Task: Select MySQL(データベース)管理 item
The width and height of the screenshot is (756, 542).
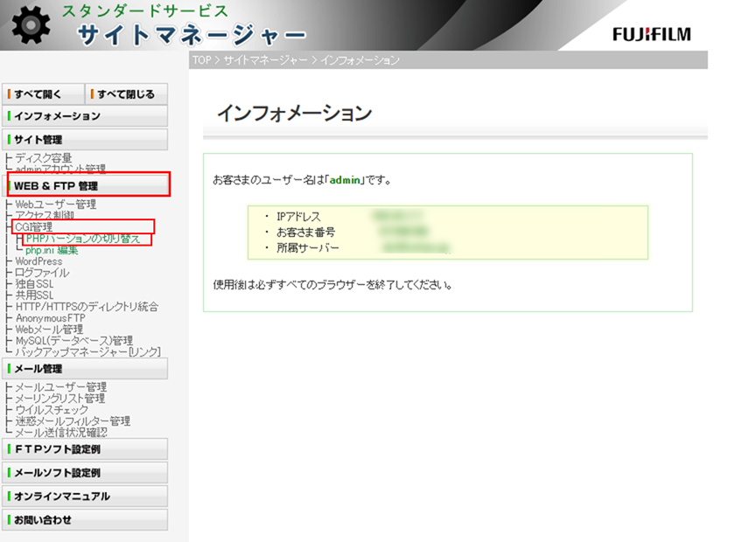Action: pyautogui.click(x=74, y=341)
